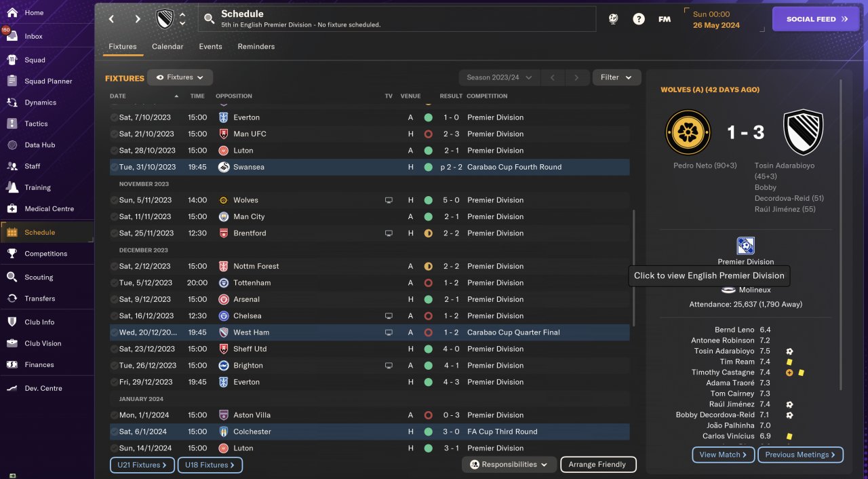The width and height of the screenshot is (868, 479).
Task: Open U18 Fixtures
Action: click(x=210, y=465)
